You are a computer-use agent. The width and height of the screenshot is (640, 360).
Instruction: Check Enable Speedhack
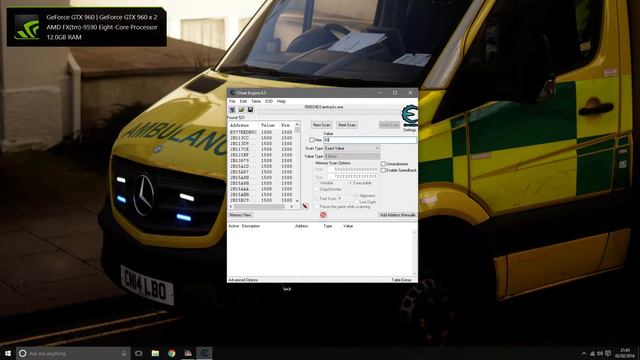(383, 170)
